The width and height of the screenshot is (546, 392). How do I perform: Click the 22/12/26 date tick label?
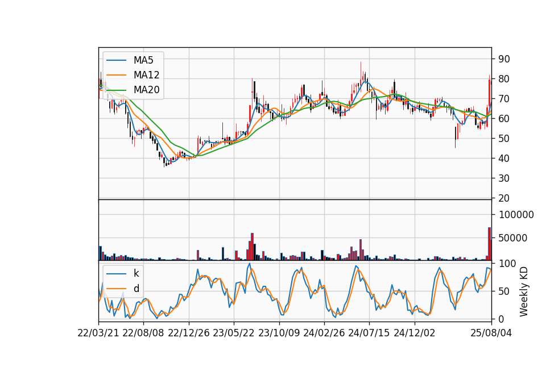(189, 333)
